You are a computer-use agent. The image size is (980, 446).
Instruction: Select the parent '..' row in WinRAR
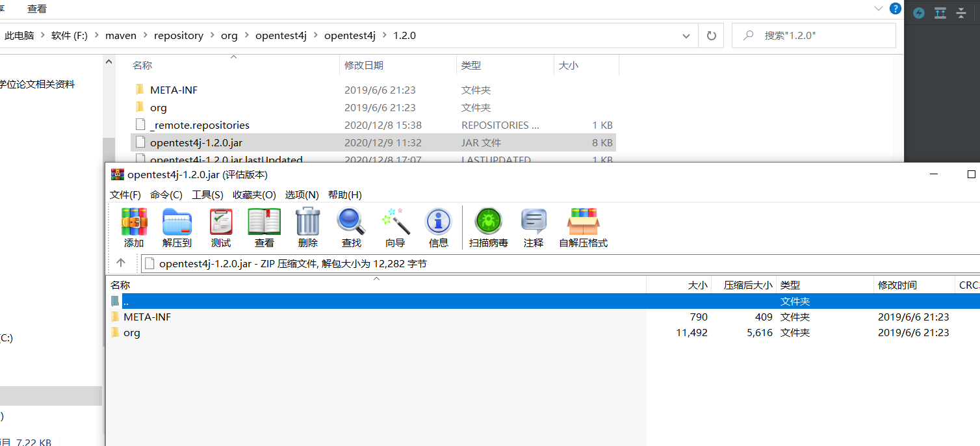[543, 301]
